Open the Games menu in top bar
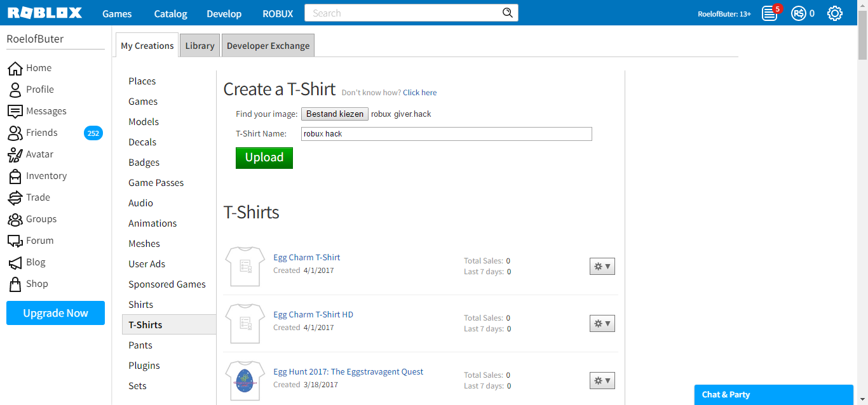Screen dimensions: 868x405 [x=117, y=13]
